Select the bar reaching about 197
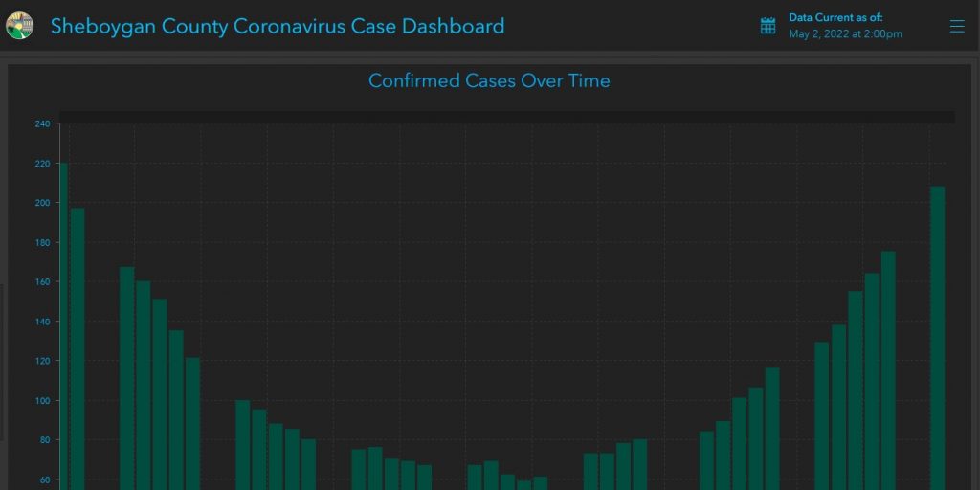 (78, 348)
